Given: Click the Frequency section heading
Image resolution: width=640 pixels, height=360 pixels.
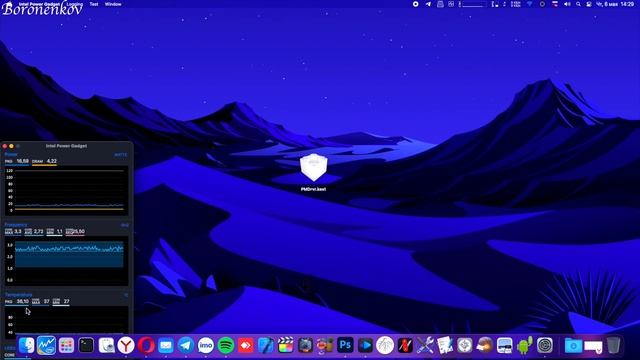Looking at the screenshot, I should pos(16,225).
